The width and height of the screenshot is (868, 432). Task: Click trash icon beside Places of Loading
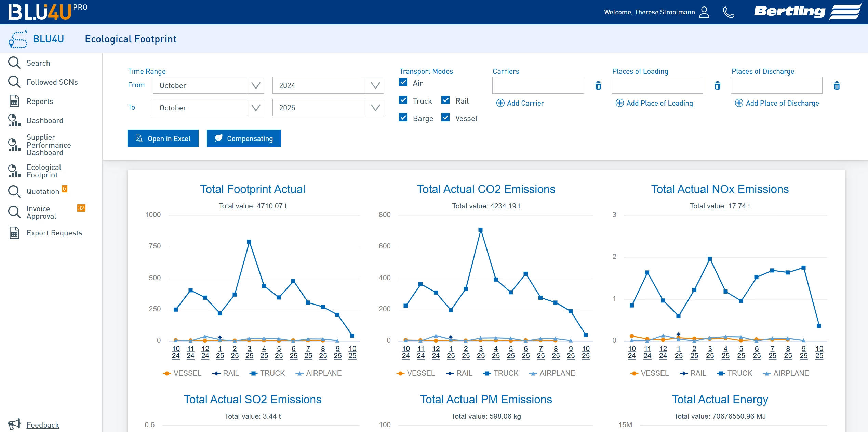[717, 85]
